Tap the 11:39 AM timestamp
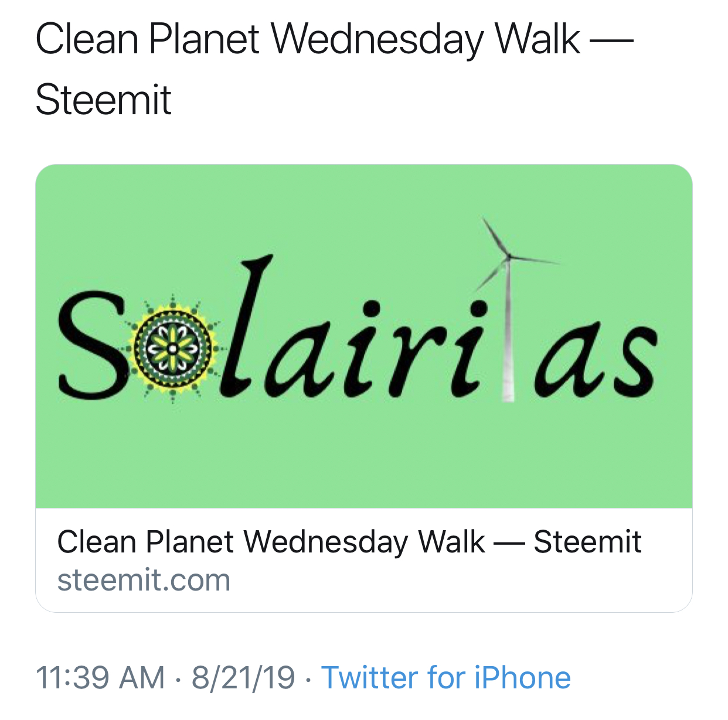Screen dimensions: 728x720 pyautogui.click(x=100, y=678)
